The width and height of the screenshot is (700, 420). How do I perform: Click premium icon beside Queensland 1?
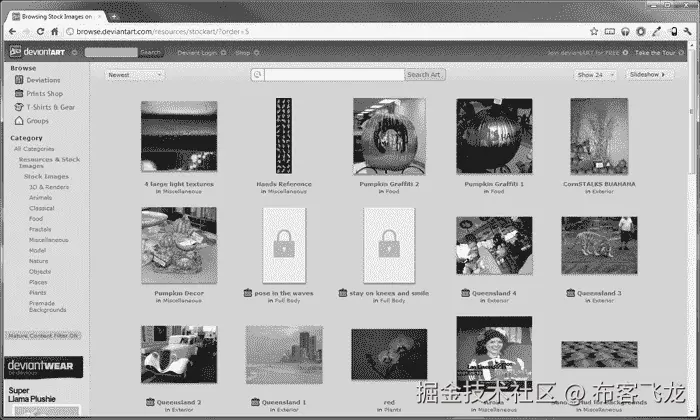(x=255, y=402)
